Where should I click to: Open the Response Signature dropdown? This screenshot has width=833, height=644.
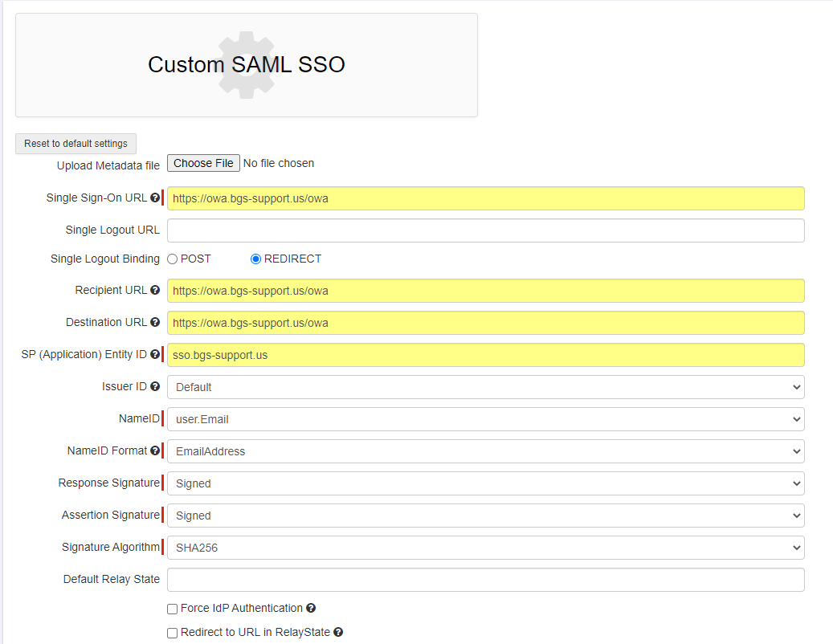[x=485, y=483]
